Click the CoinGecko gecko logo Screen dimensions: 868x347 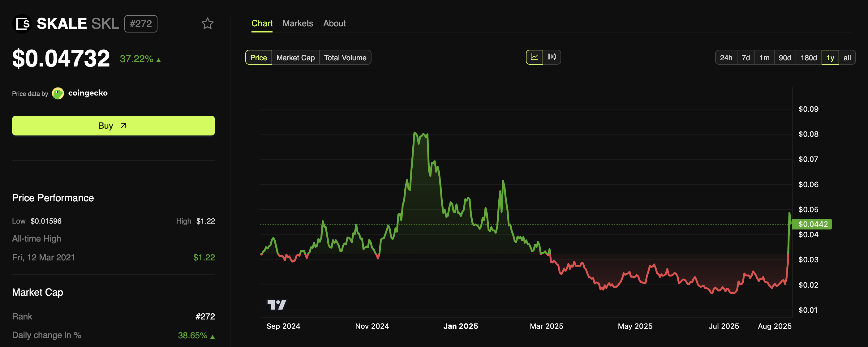coord(58,93)
